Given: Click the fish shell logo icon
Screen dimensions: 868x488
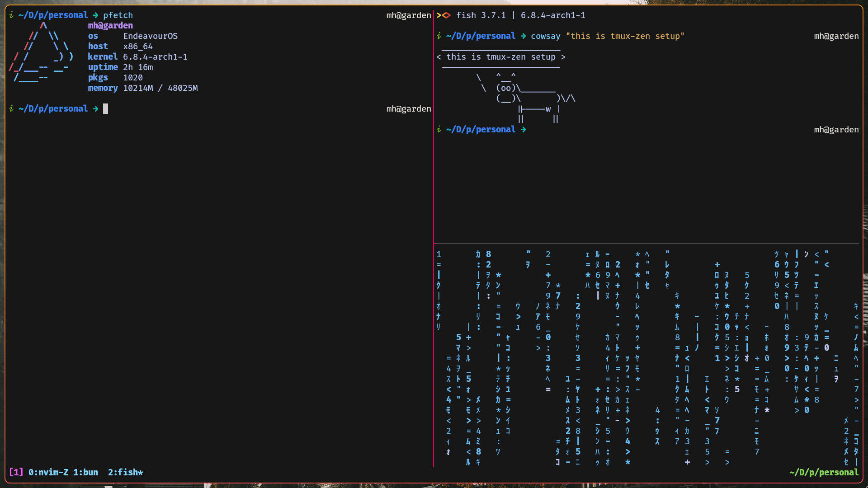Looking at the screenshot, I should point(443,15).
